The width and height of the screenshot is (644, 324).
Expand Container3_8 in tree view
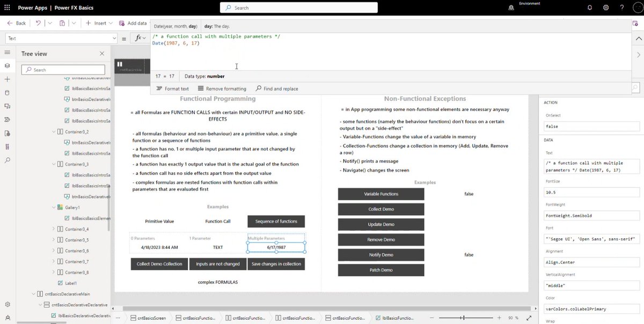point(53,272)
